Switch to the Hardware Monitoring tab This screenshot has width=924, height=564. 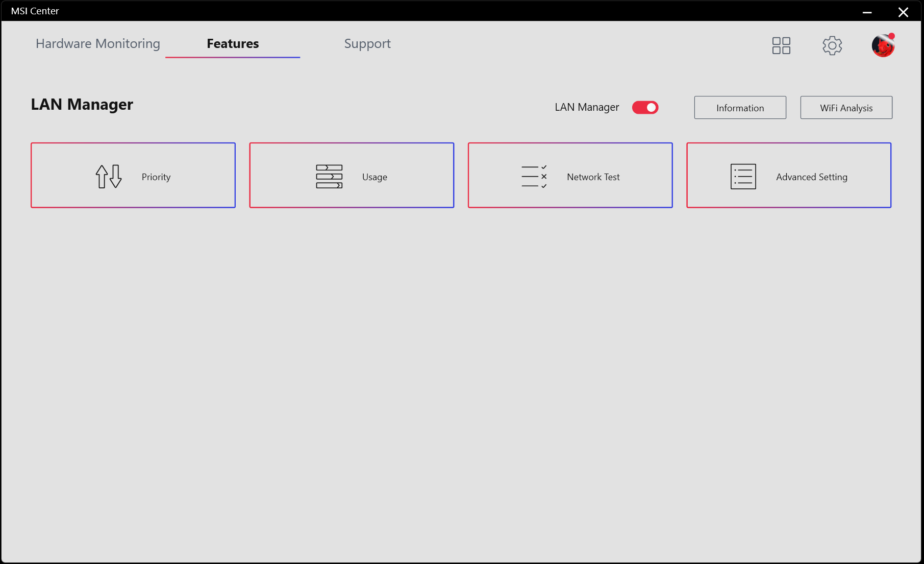tap(98, 44)
